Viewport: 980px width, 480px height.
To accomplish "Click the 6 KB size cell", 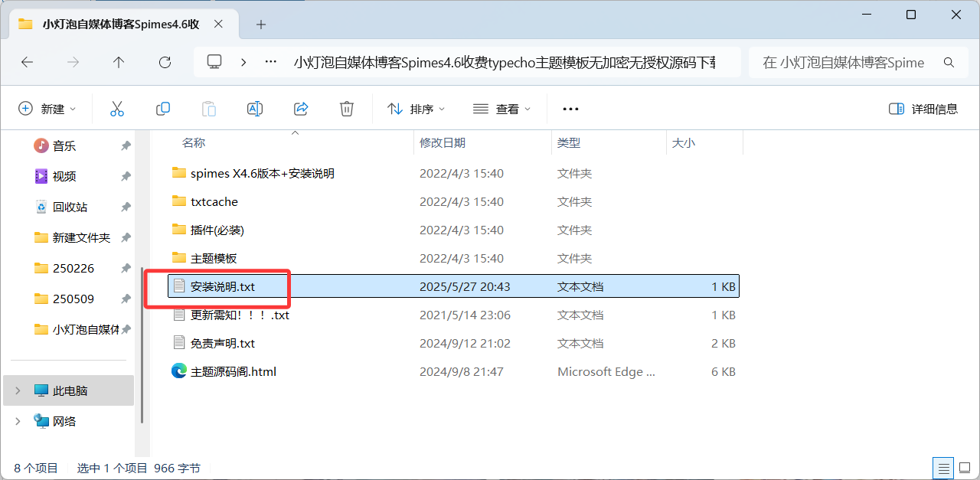I will pos(724,371).
